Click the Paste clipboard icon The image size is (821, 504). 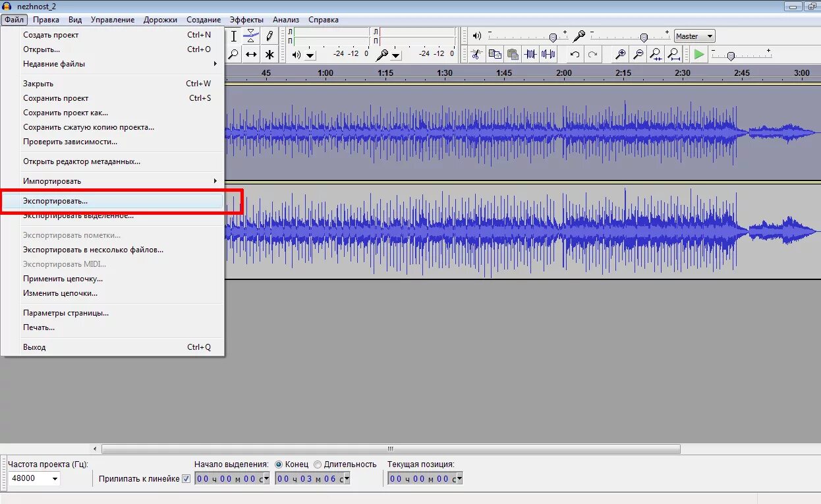513,54
